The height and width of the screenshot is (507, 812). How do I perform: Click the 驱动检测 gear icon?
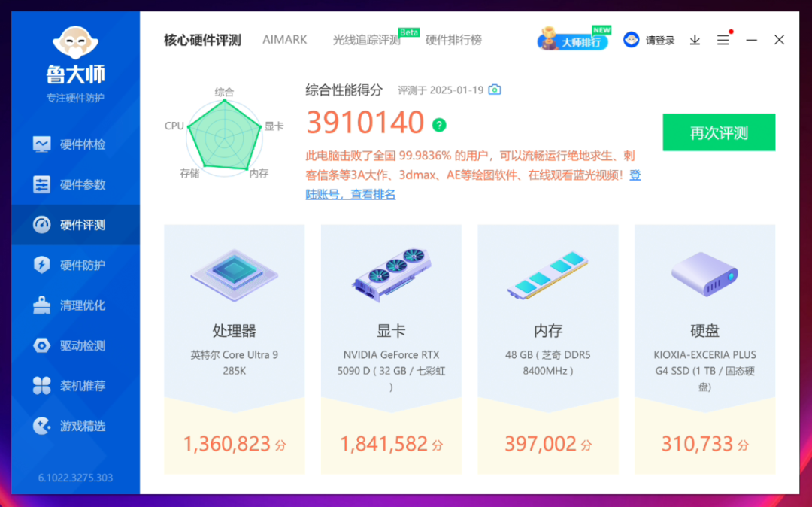(x=41, y=345)
